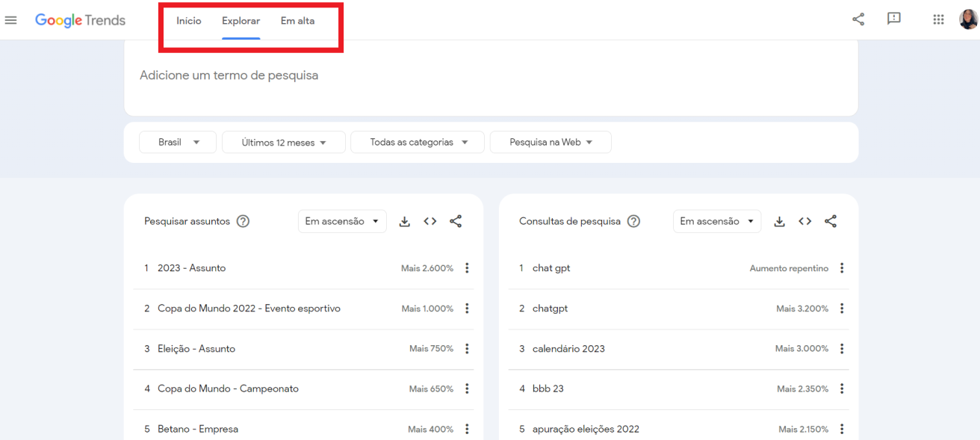The height and width of the screenshot is (440, 980).
Task: Select the Explorar tab
Action: click(x=241, y=21)
